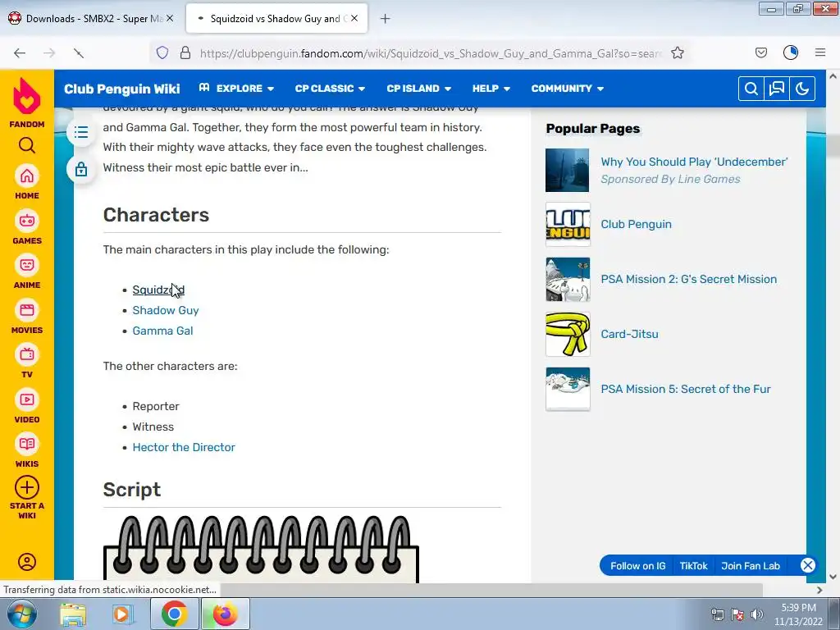Open the Shadow Guy character link
This screenshot has width=840, height=630.
(x=166, y=310)
